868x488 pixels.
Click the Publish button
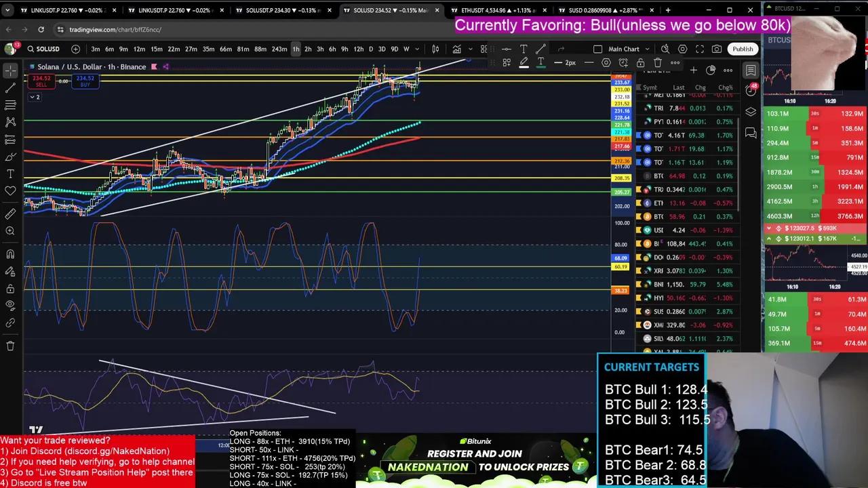click(x=743, y=49)
